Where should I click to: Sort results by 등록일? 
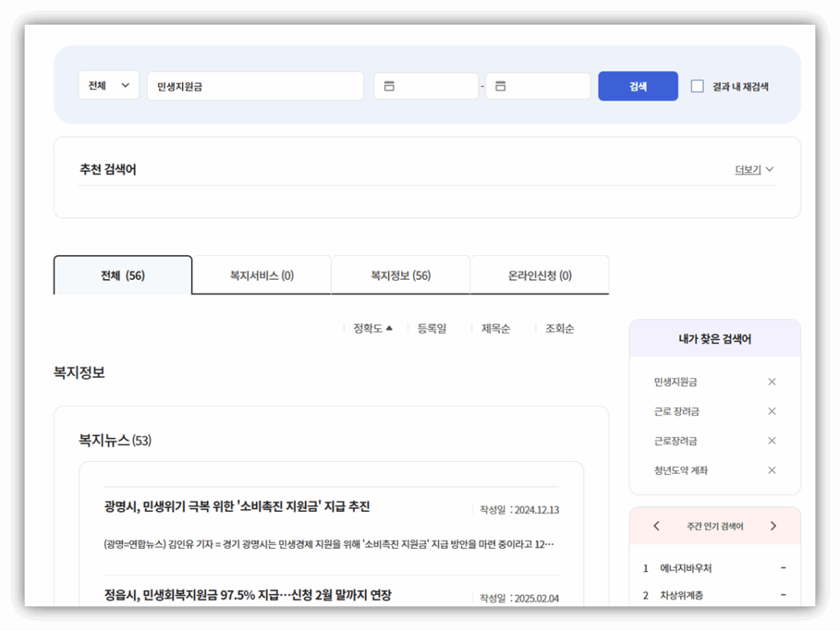pyautogui.click(x=431, y=328)
